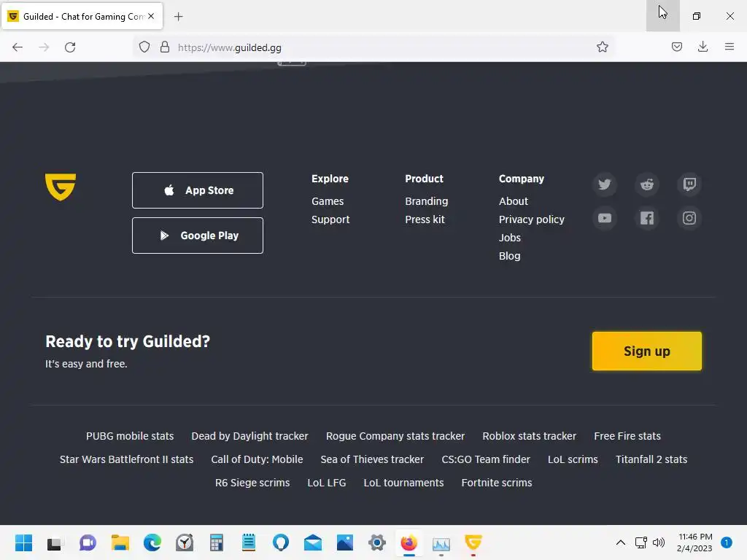747x560 pixels.
Task: Open LoL LFG link
Action: point(327,483)
